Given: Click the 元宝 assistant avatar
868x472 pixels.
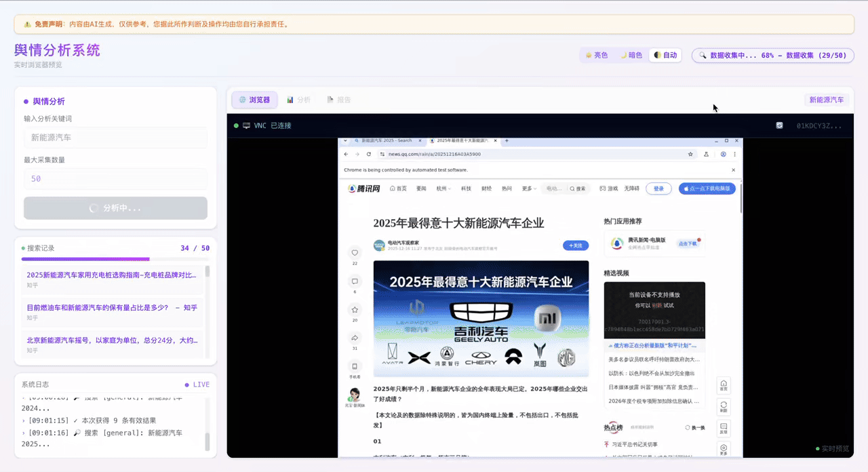Looking at the screenshot, I should [x=354, y=395].
